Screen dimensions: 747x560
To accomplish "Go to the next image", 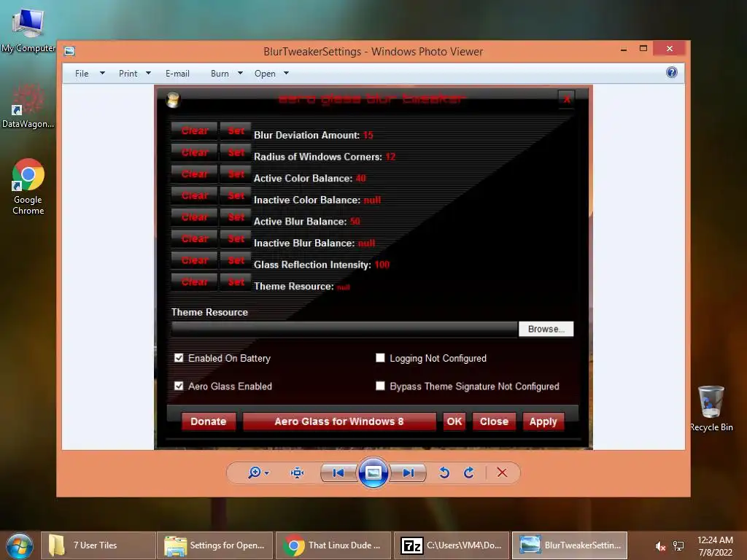I will (x=408, y=472).
